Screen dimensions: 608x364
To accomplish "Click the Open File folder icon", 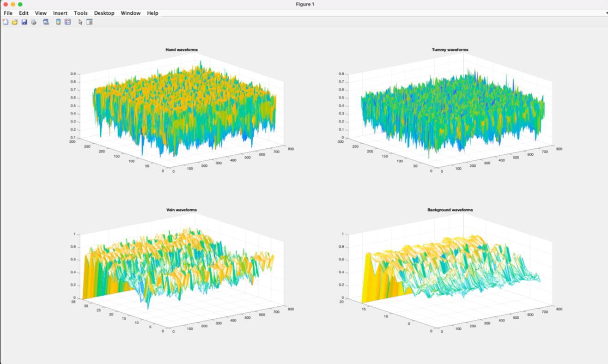I will coord(15,22).
